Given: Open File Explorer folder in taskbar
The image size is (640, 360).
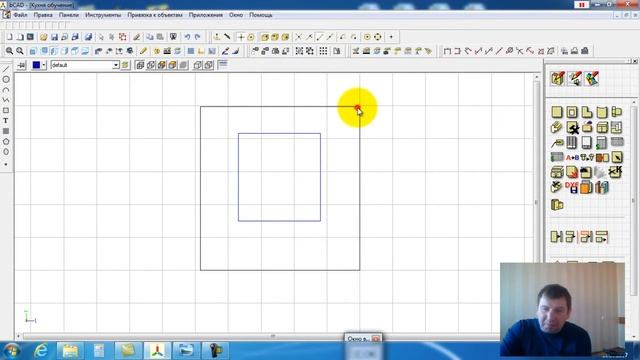Looking at the screenshot, I should click(70, 351).
